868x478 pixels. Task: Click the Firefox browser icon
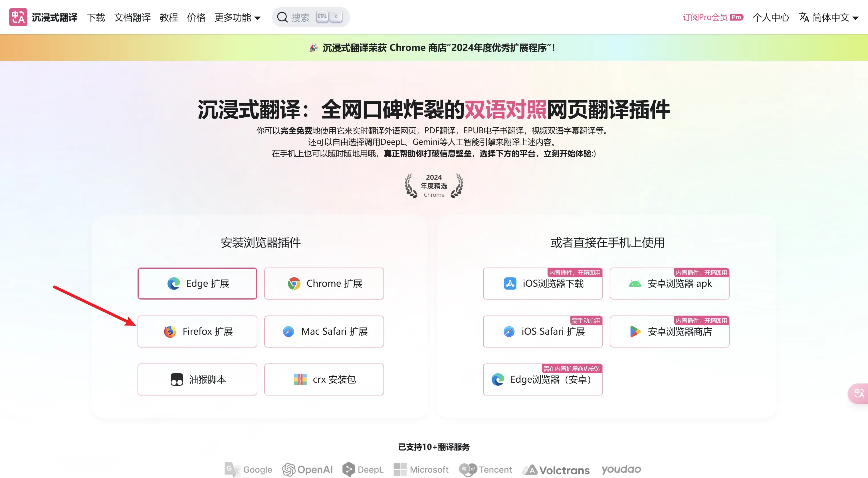[x=170, y=332]
